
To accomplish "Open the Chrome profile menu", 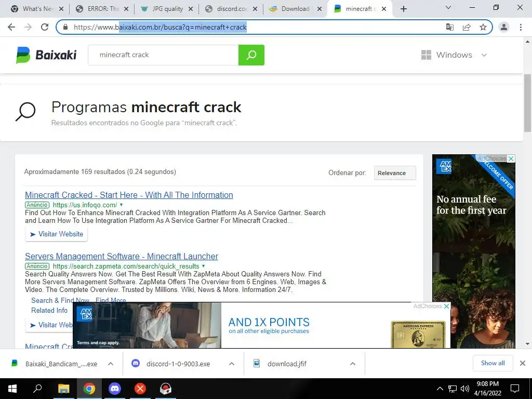I will point(504,27).
